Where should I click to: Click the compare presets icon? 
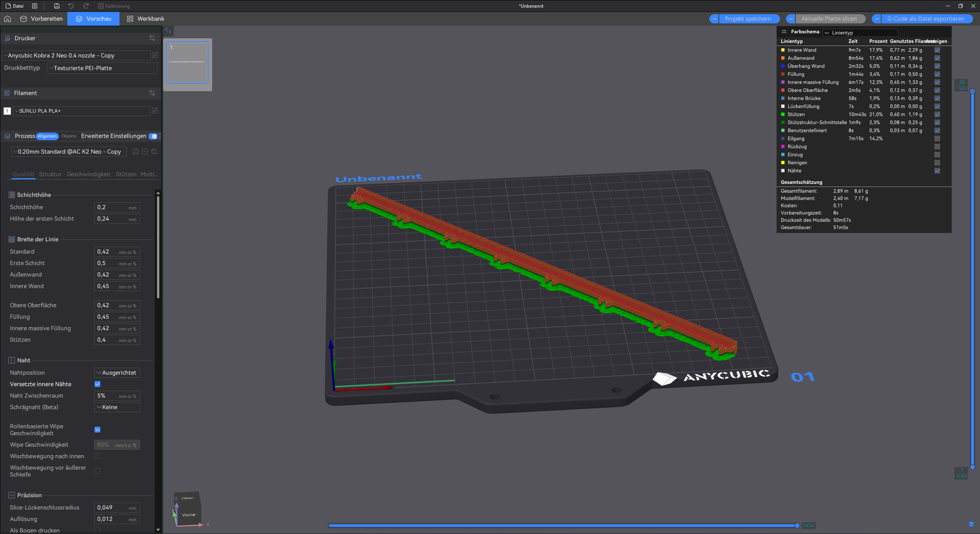(145, 152)
